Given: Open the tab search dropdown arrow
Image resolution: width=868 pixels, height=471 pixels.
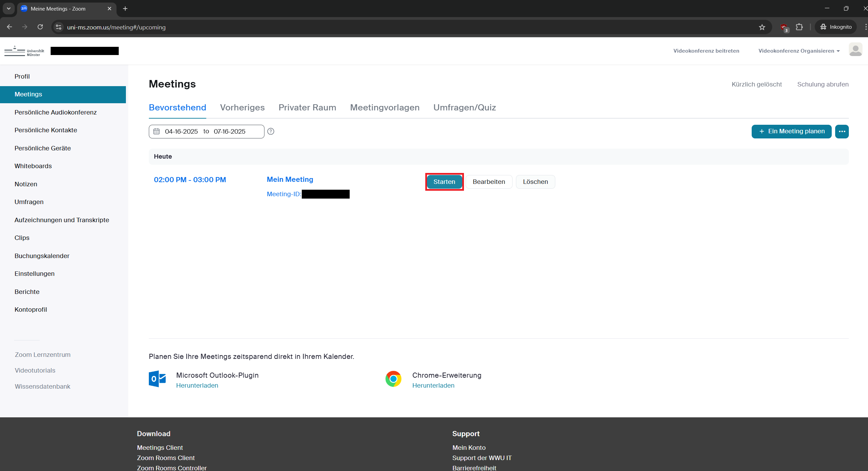Looking at the screenshot, I should point(9,9).
